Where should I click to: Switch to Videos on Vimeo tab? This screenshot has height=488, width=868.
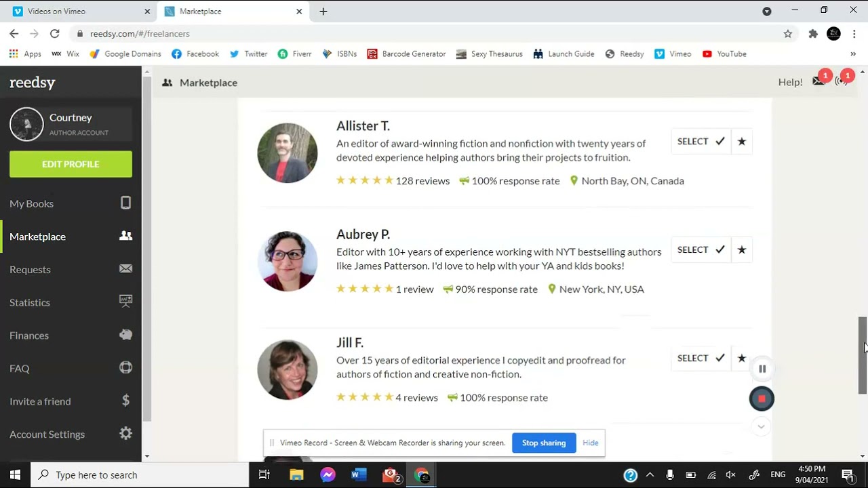tap(81, 12)
